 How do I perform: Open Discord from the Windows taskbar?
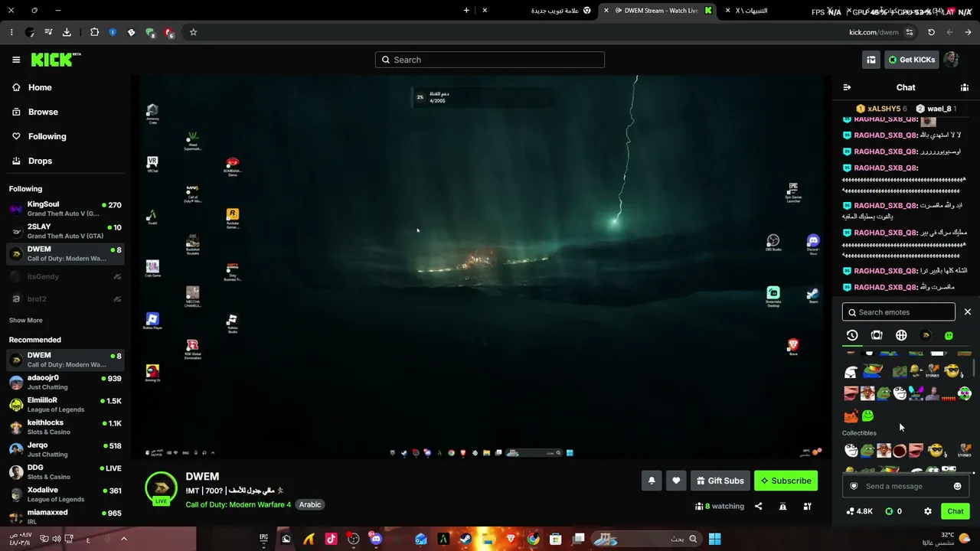375,539
